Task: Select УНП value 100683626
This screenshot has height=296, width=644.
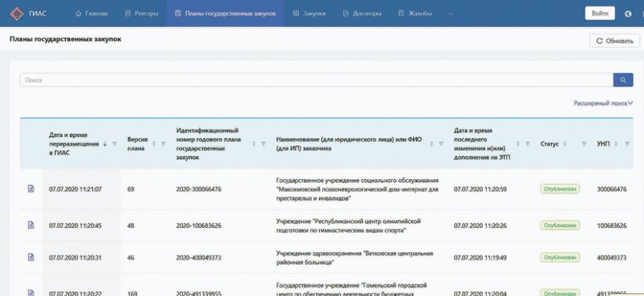Action: [611, 226]
